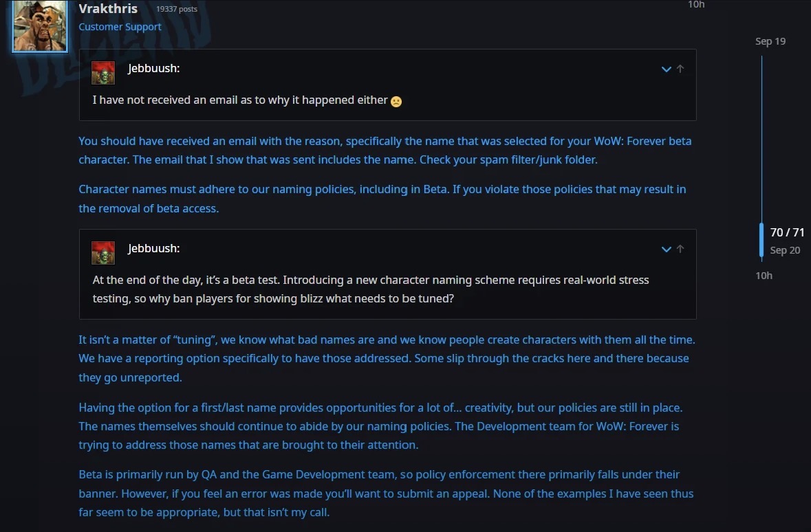Open Vrakthris profile avatar
The image size is (811, 532).
coord(40,26)
